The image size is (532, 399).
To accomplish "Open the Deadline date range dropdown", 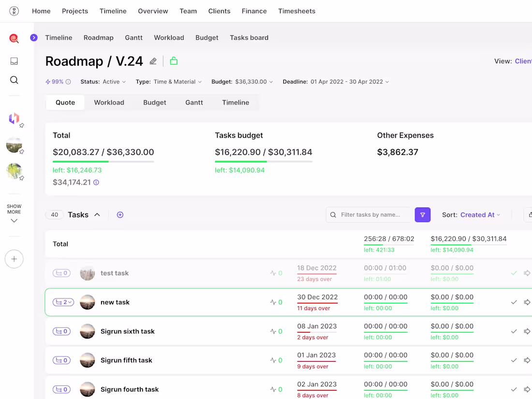I will pos(336,82).
